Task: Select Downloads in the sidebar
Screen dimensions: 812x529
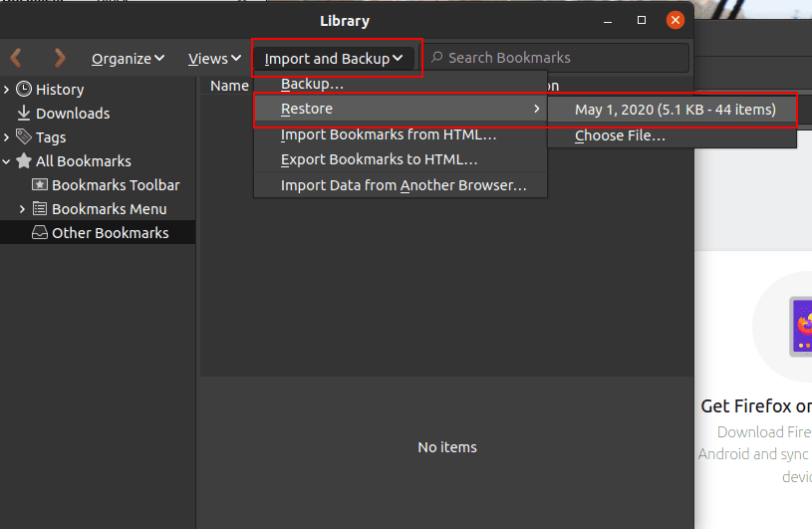Action: 73,114
